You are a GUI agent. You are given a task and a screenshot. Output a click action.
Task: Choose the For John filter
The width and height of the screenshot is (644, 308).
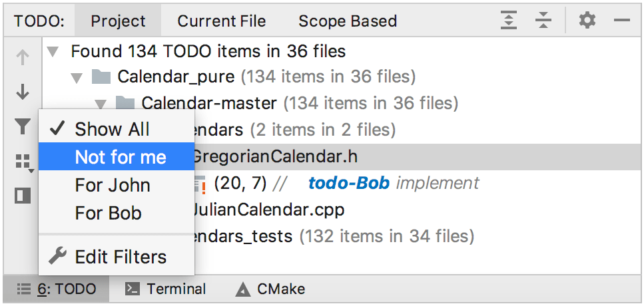pos(112,185)
